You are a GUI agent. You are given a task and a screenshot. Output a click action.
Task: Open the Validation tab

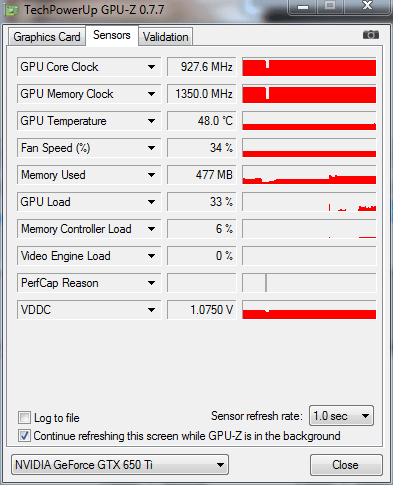165,37
